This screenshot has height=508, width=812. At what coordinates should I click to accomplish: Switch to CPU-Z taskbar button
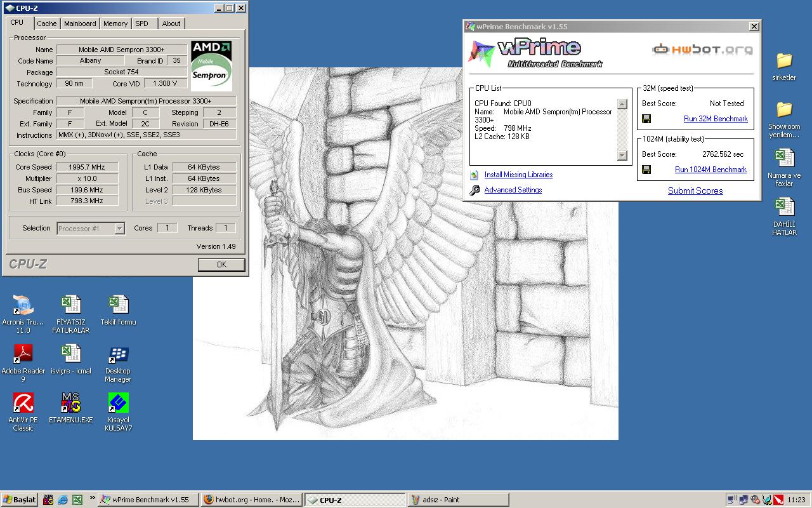(355, 500)
